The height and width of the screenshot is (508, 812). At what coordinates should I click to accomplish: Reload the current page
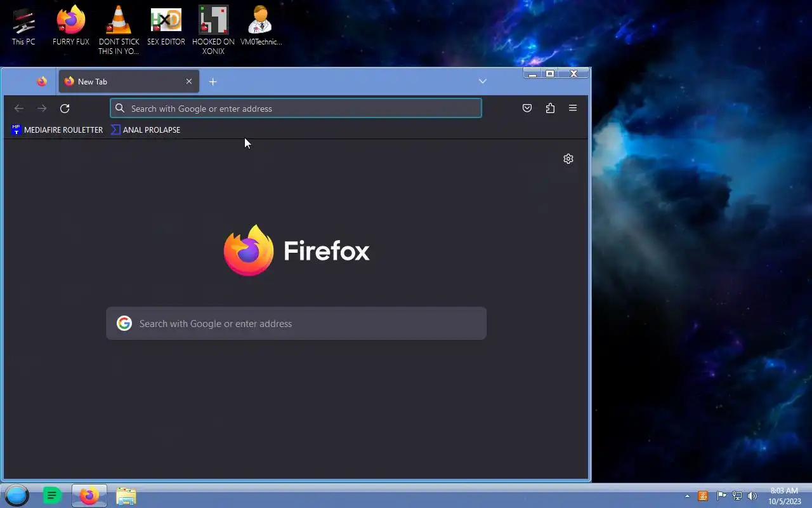coord(65,109)
